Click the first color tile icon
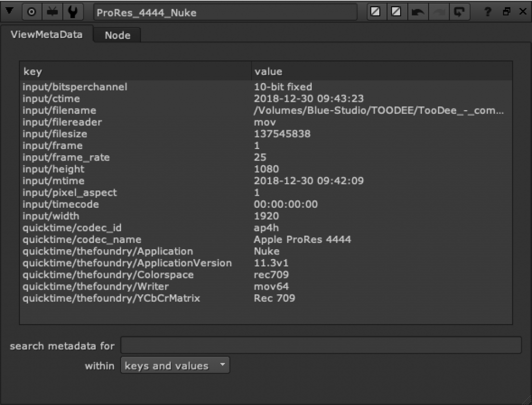The image size is (532, 405). (375, 12)
